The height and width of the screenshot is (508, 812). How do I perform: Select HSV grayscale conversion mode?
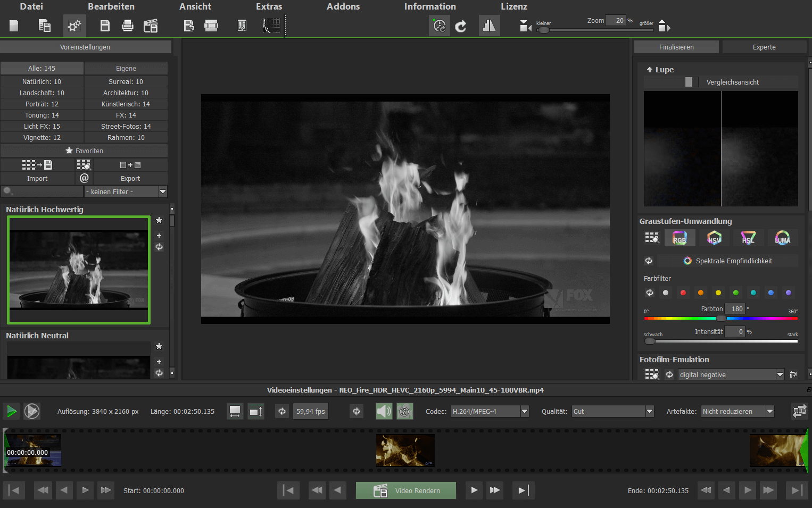pyautogui.click(x=714, y=238)
